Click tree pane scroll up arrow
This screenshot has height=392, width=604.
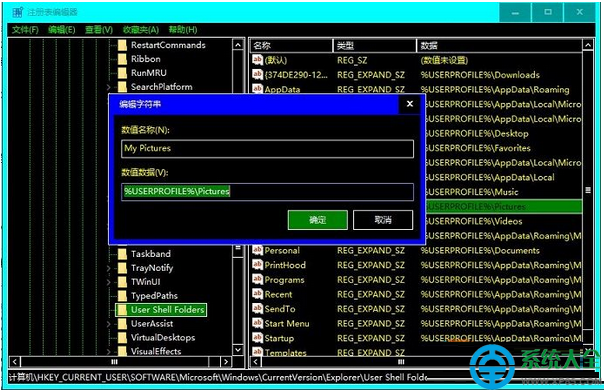coord(238,45)
